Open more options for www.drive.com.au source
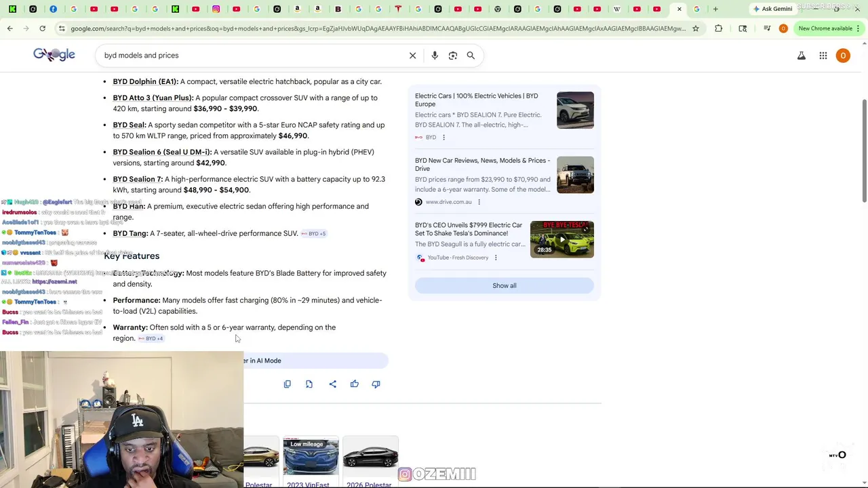This screenshot has width=868, height=488. click(x=479, y=202)
